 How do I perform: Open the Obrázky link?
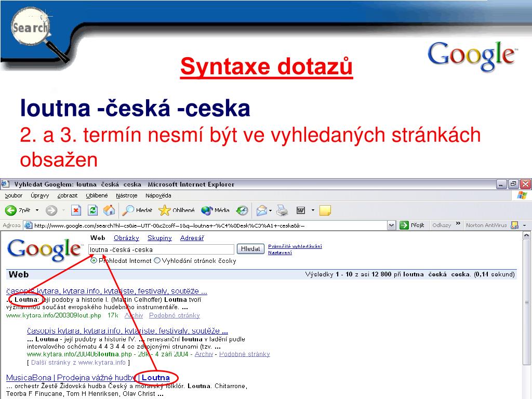coord(126,238)
